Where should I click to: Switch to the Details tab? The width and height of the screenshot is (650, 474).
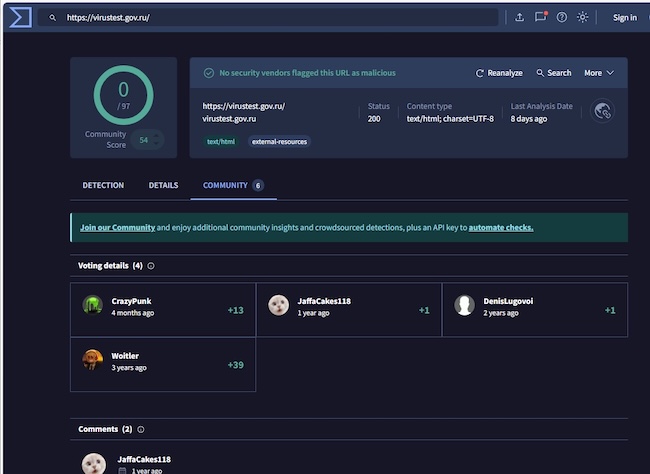pyautogui.click(x=163, y=185)
